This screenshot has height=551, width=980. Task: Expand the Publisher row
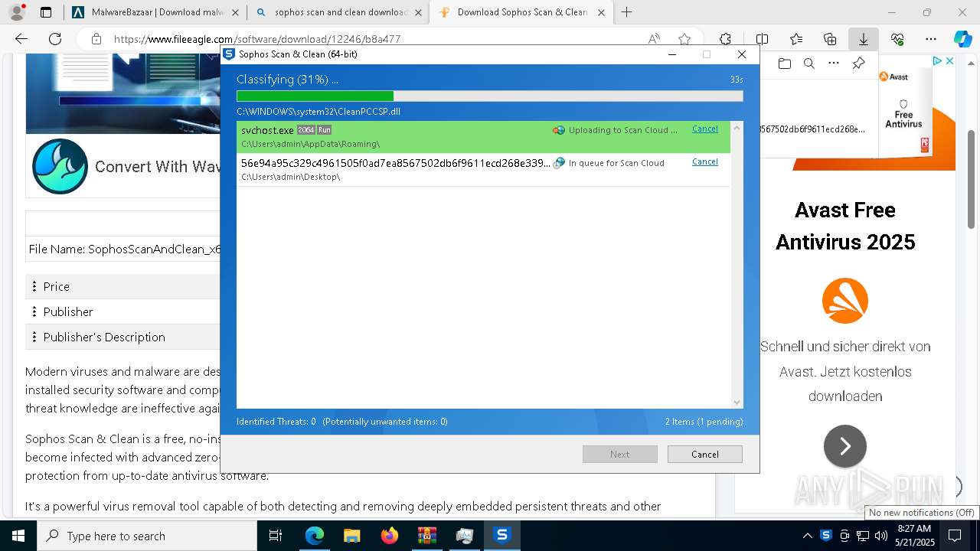122,311
